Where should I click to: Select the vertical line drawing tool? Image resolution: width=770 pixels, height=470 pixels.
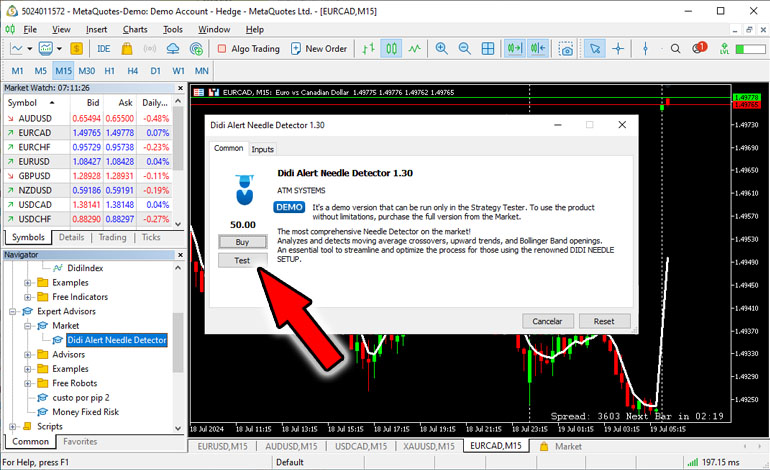point(645,49)
